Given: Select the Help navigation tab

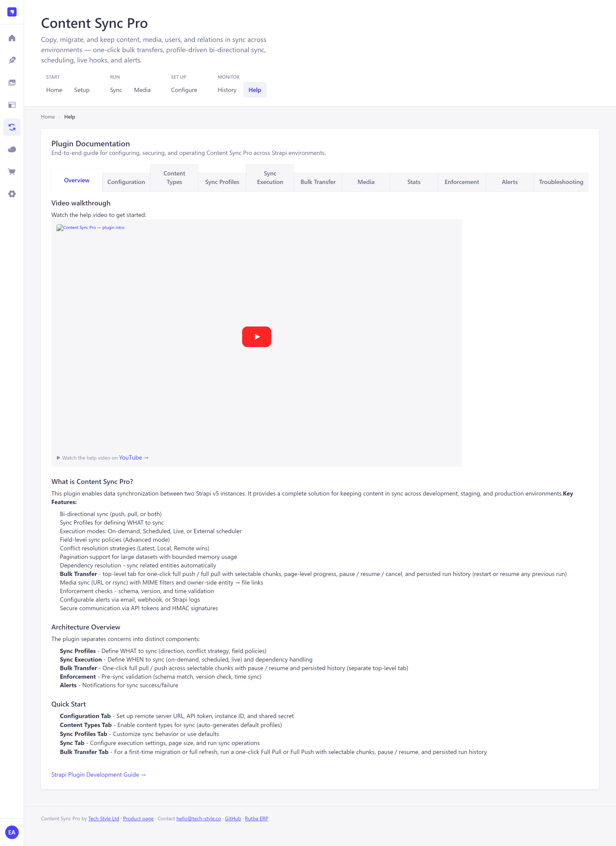Looking at the screenshot, I should (x=255, y=90).
